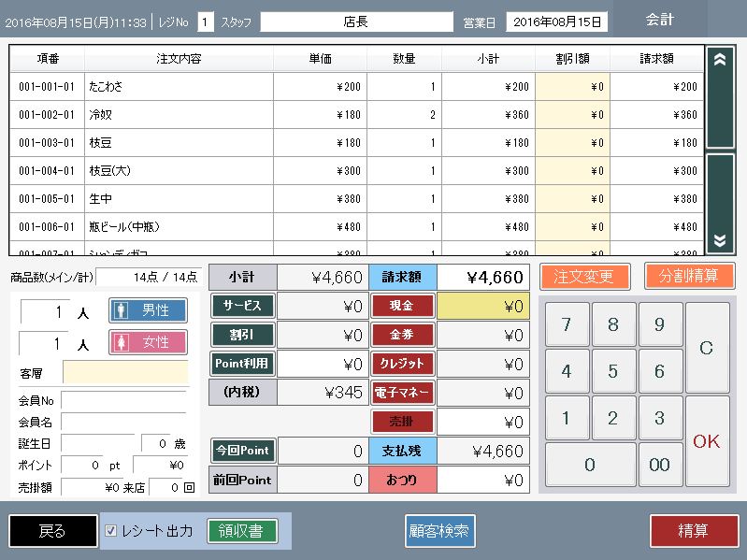This screenshot has height=560, width=747.
Task: Click the 数量 cell showing 2
Action: [405, 115]
